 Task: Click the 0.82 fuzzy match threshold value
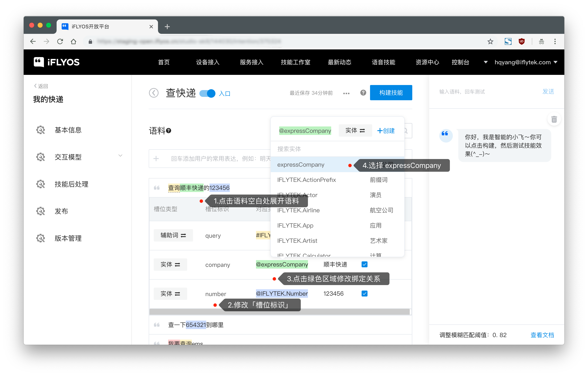[x=499, y=335]
